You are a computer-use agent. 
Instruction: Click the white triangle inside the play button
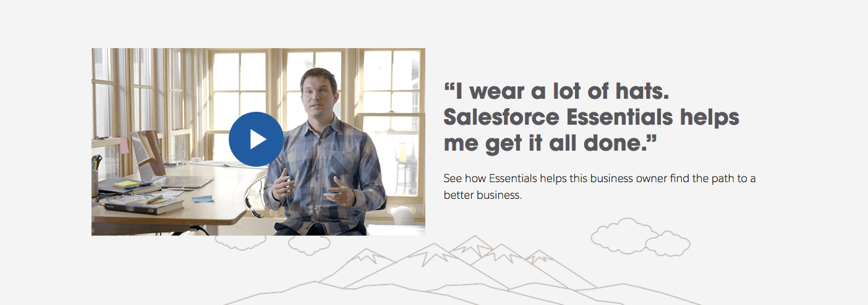(x=258, y=140)
